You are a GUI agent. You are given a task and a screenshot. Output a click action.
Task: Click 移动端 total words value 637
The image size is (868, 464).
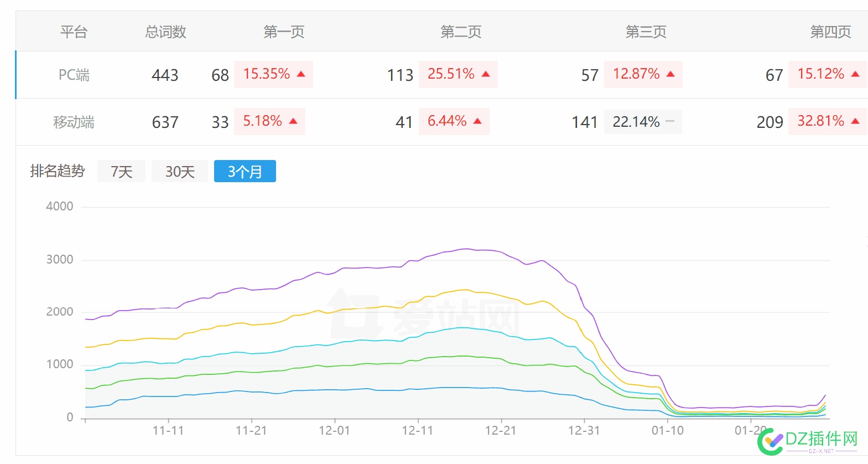165,122
